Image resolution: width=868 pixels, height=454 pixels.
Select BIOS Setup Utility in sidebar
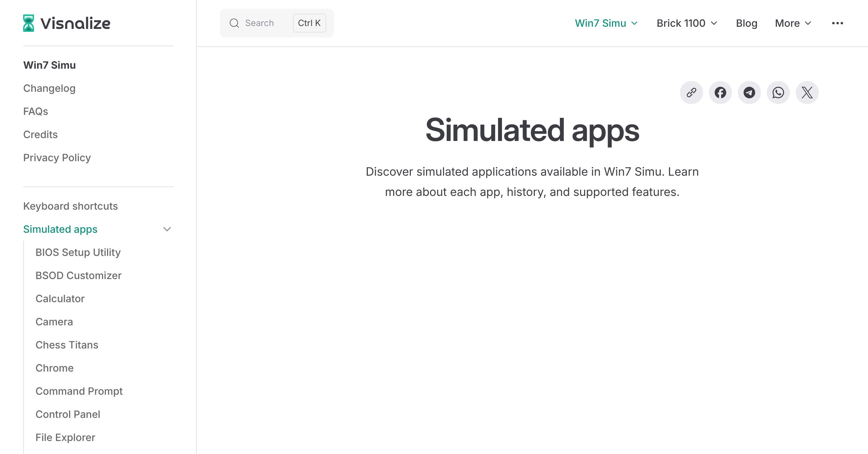78,252
